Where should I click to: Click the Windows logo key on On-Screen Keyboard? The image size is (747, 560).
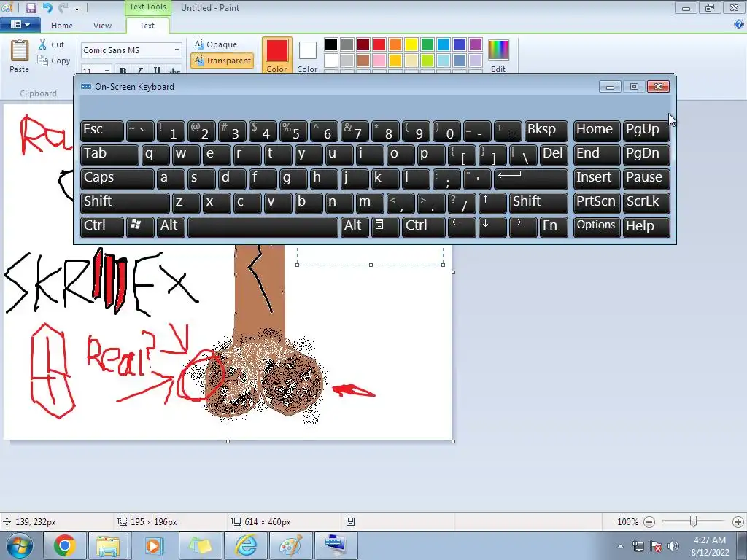(x=140, y=226)
